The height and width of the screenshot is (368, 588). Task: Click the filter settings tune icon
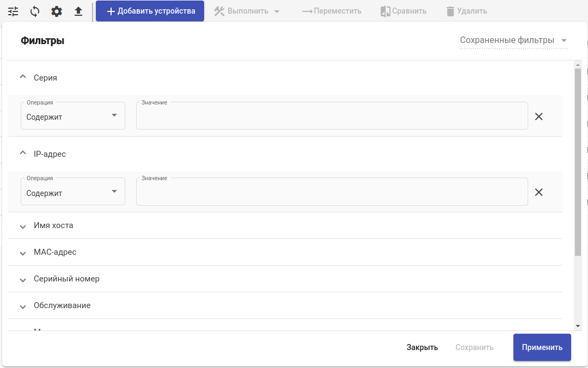click(x=13, y=11)
